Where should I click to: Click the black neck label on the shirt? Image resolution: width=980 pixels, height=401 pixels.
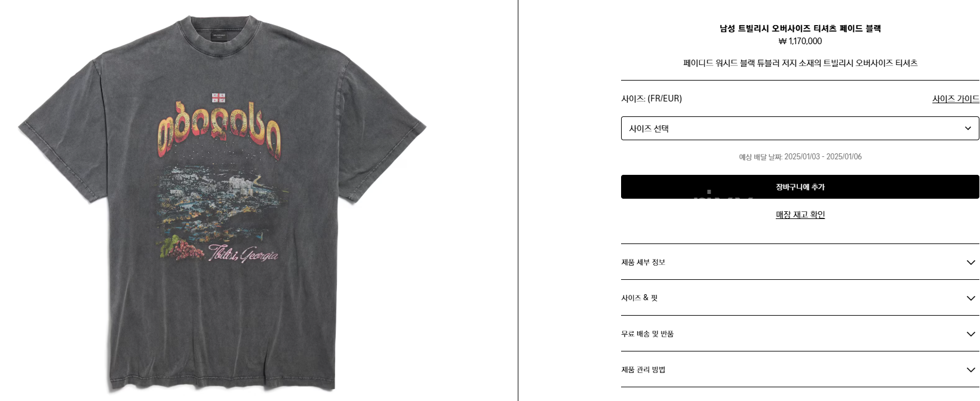[220, 36]
